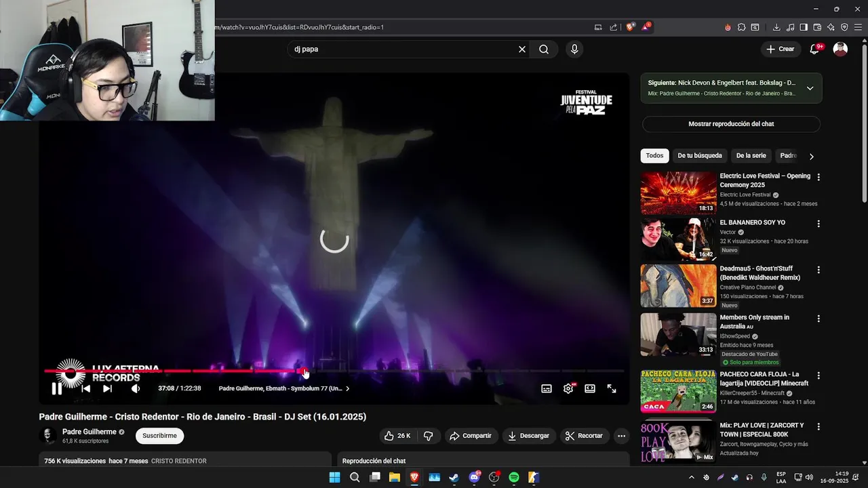This screenshot has width=868, height=488.
Task: Switch to theater mode view
Action: click(590, 388)
